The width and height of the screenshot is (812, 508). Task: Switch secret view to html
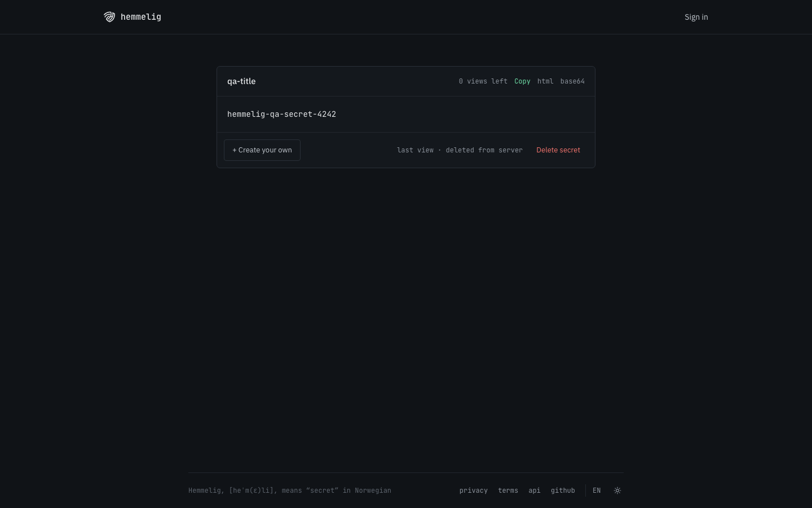tap(545, 81)
